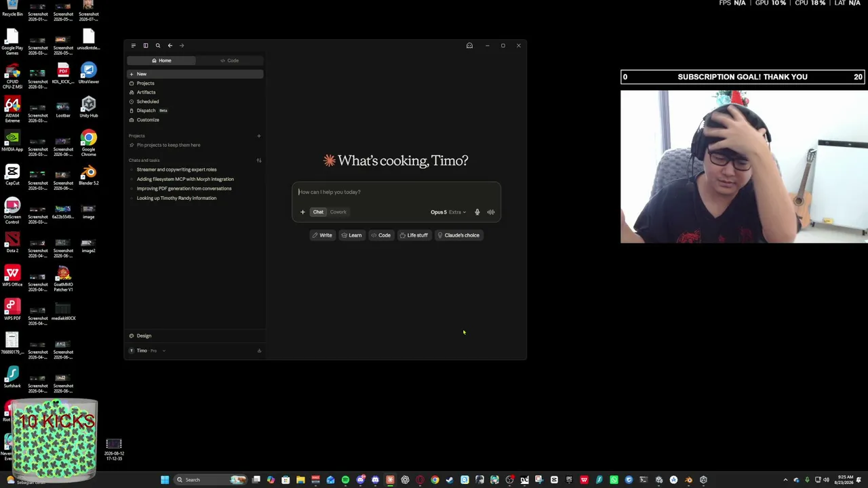Screen dimensions: 868x488
Task: Open Dispatch Beta in the sidebar
Action: pyautogui.click(x=195, y=110)
